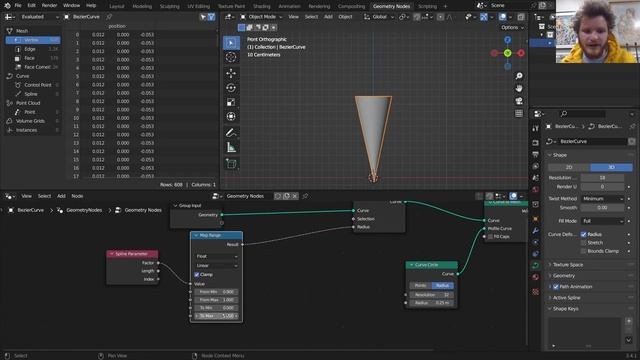Open Float data type dropdown in Map Range
The width and height of the screenshot is (640, 360).
(x=216, y=256)
